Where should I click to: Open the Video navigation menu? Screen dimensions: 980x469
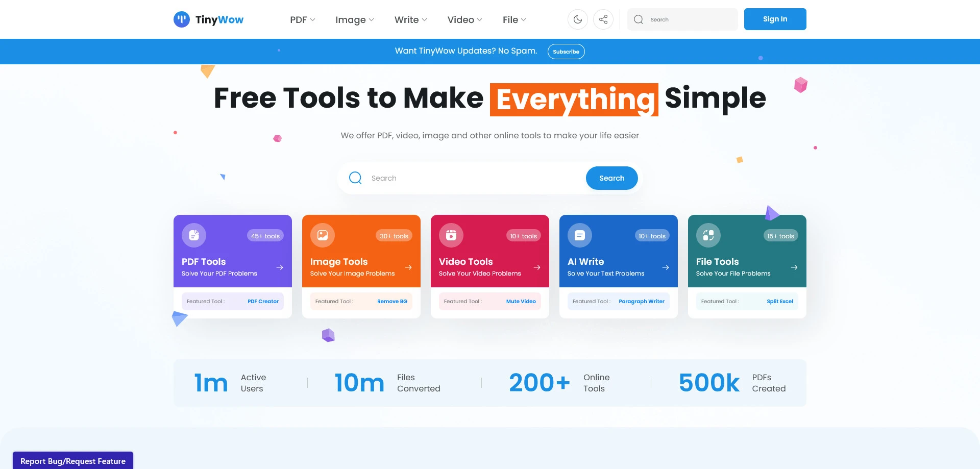[x=465, y=19]
